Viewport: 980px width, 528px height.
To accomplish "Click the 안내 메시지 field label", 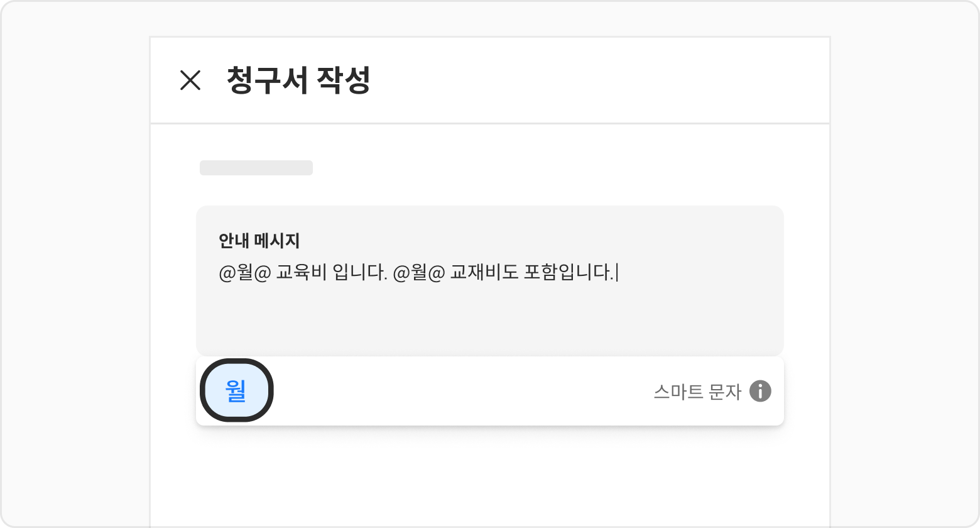I will (x=259, y=240).
